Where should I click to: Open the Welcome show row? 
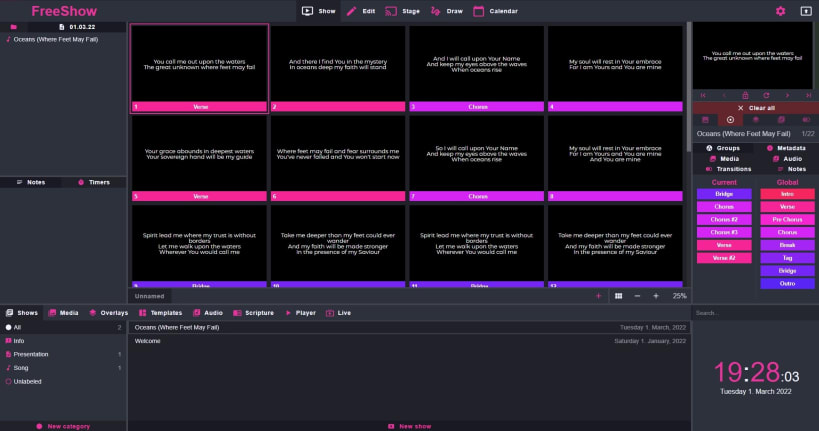tap(410, 341)
